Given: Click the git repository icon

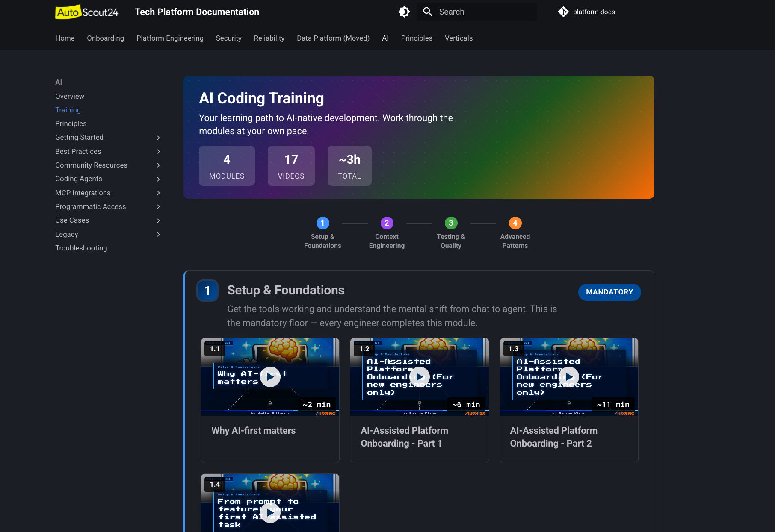Looking at the screenshot, I should [x=563, y=12].
